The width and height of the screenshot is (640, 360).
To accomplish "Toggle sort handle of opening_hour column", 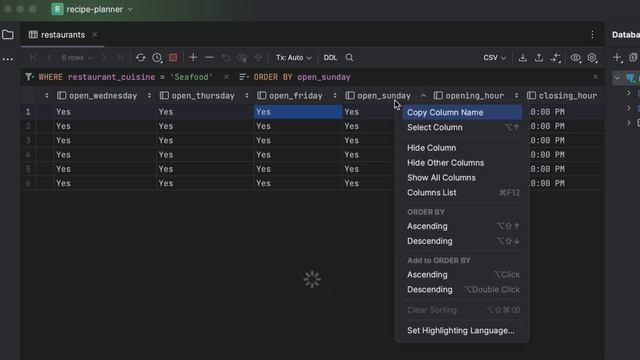I will click(516, 96).
